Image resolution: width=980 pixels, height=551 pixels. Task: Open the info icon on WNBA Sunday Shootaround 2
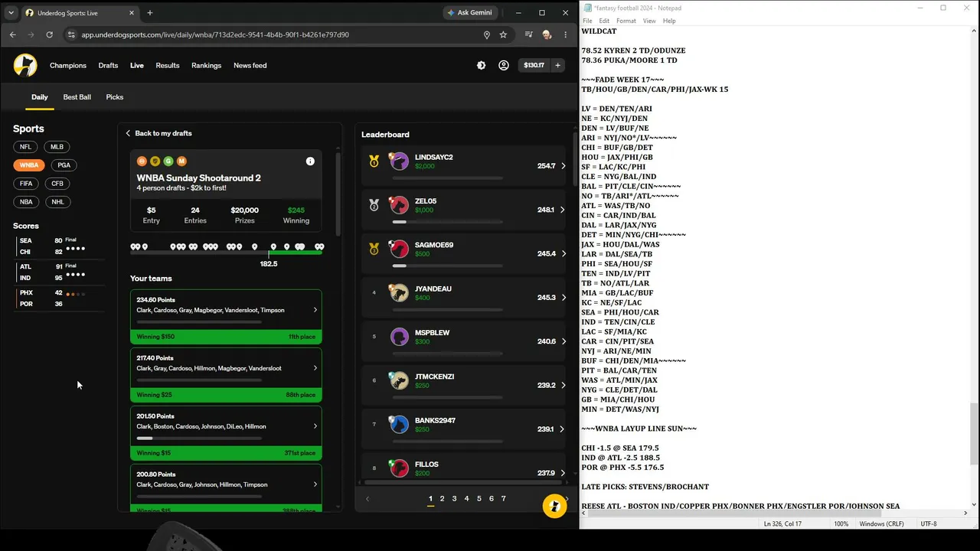310,161
